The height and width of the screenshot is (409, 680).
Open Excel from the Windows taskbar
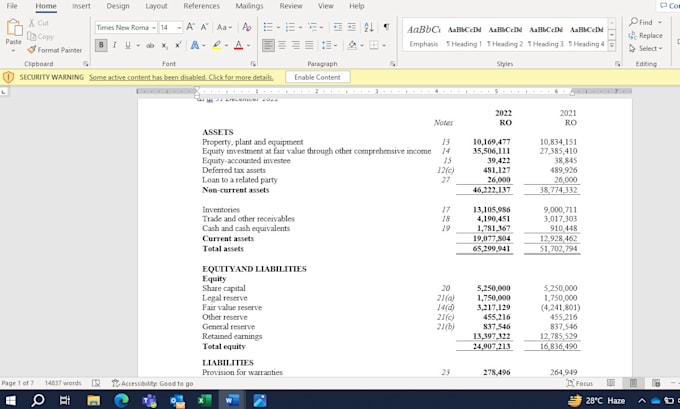click(204, 400)
